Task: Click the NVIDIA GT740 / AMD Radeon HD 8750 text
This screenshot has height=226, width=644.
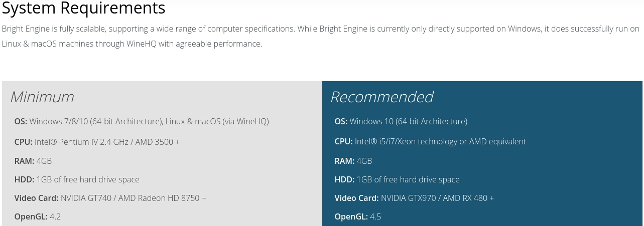Action: coord(133,198)
